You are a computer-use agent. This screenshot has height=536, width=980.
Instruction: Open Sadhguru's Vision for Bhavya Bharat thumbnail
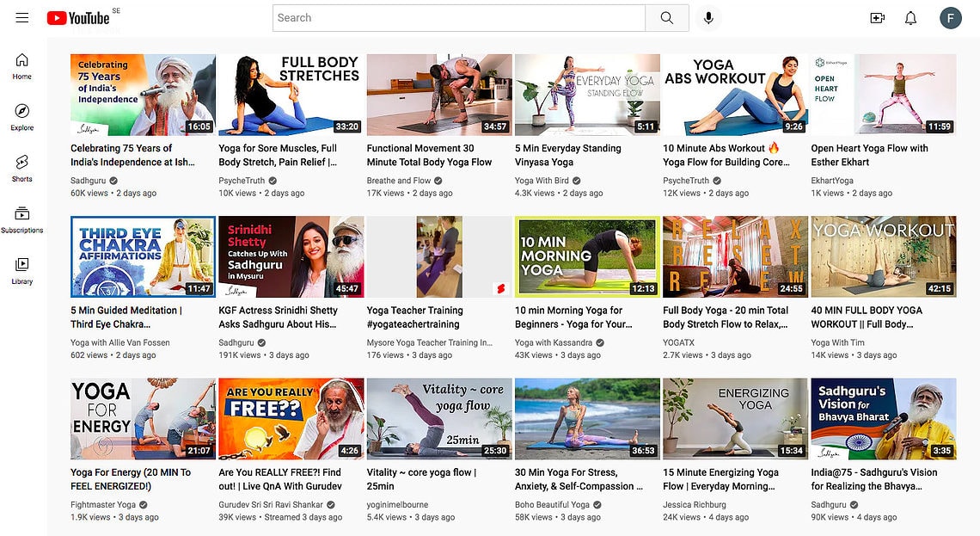point(884,418)
